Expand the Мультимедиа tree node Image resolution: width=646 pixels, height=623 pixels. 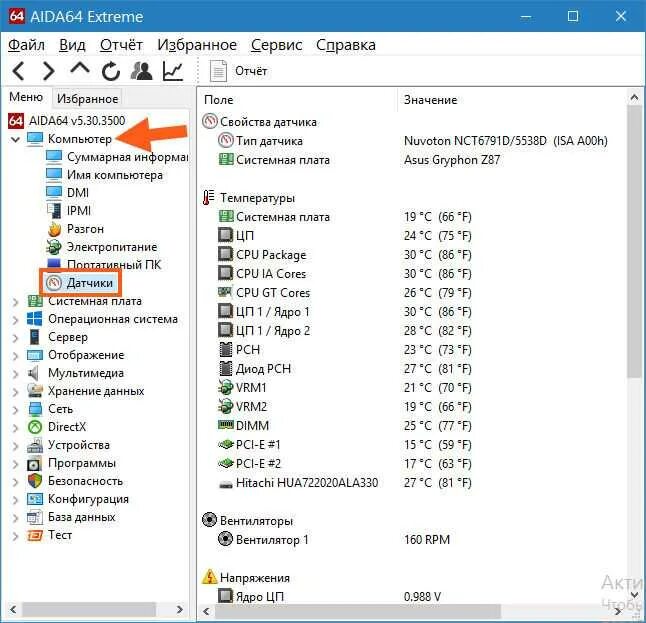coord(15,374)
